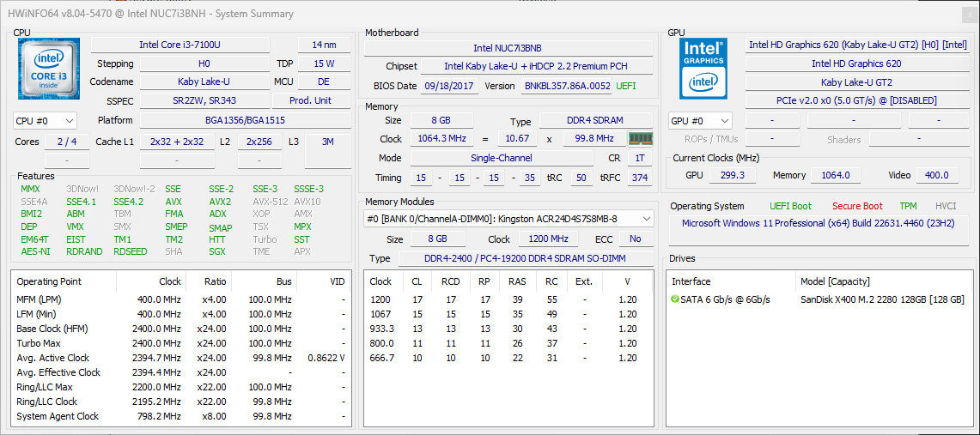
Task: Click the AVX2 feature label
Action: [x=220, y=202]
